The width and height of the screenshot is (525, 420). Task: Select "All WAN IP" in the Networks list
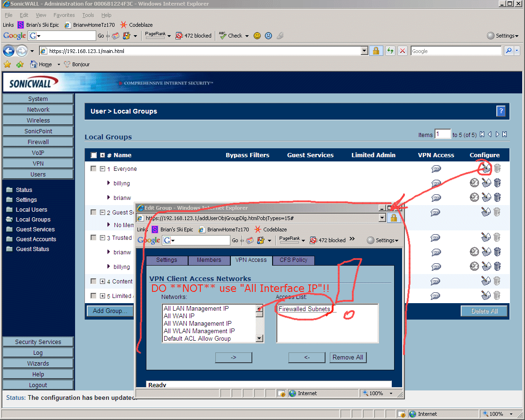179,316
